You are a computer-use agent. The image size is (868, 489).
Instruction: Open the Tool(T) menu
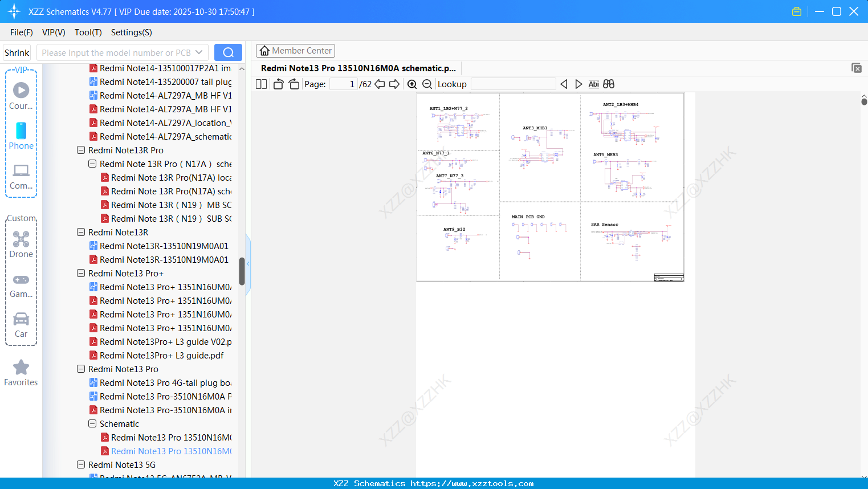coord(88,32)
